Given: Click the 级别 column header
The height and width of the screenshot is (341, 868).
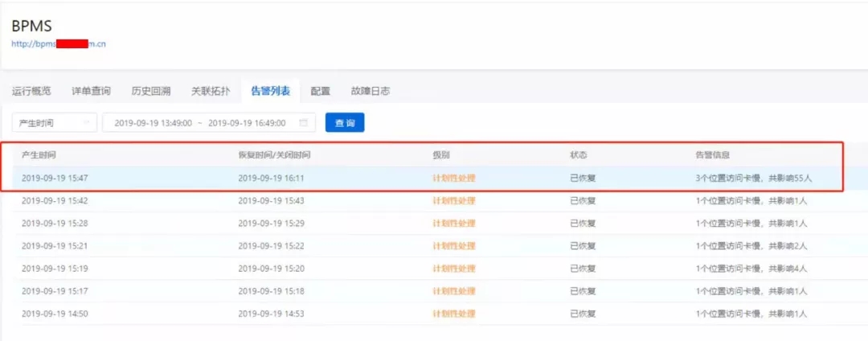Looking at the screenshot, I should (440, 154).
